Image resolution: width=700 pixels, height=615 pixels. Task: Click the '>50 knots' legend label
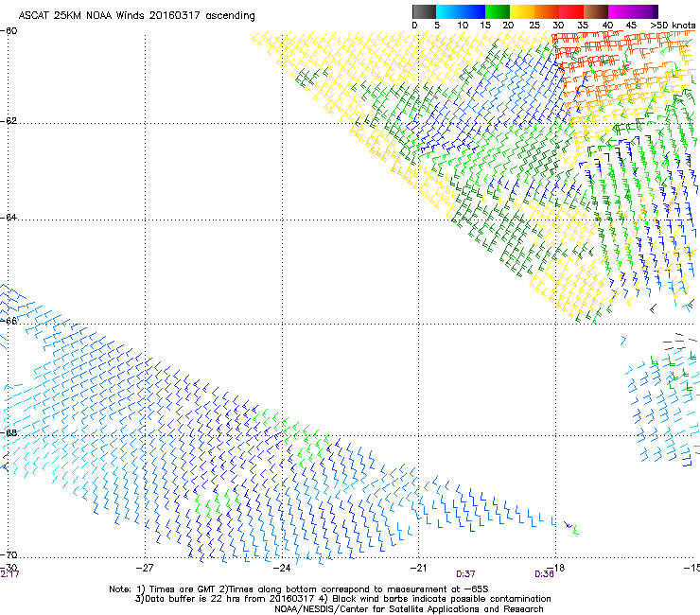(674, 26)
